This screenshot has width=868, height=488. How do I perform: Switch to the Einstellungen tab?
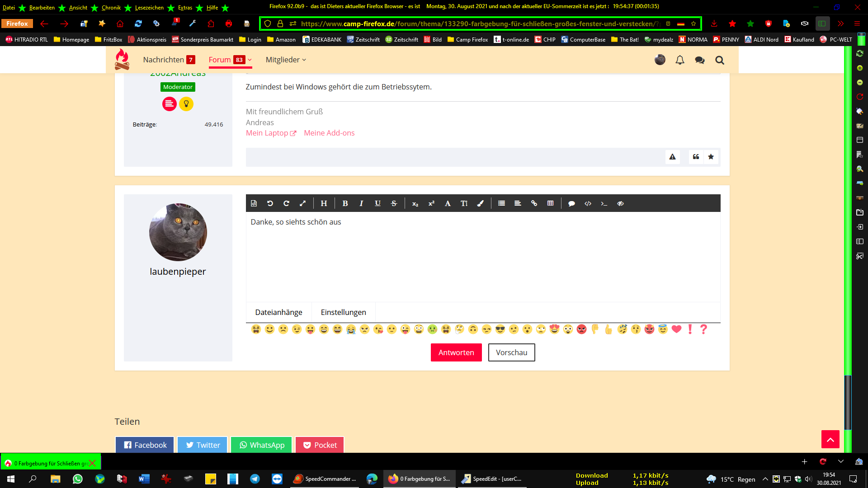coord(343,312)
